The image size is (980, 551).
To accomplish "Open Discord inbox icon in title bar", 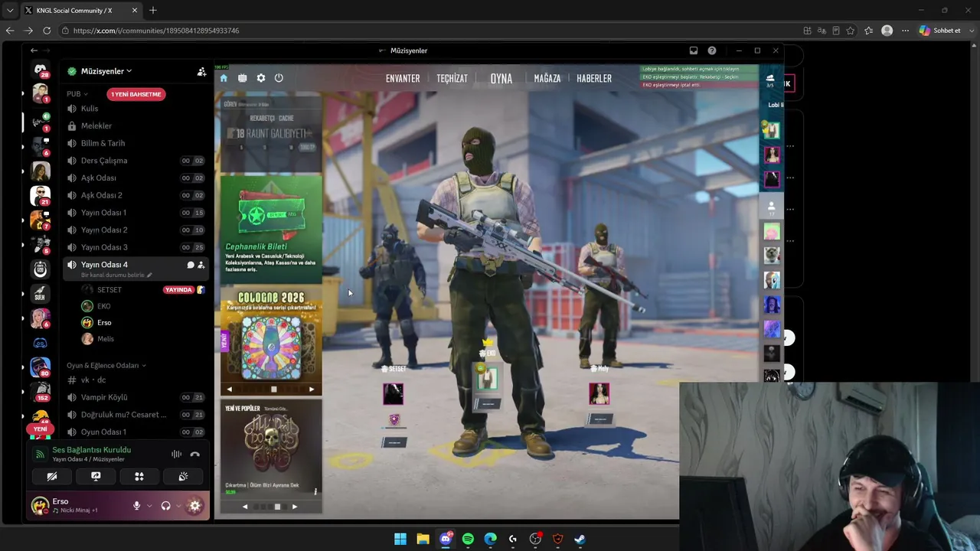I will pyautogui.click(x=694, y=51).
